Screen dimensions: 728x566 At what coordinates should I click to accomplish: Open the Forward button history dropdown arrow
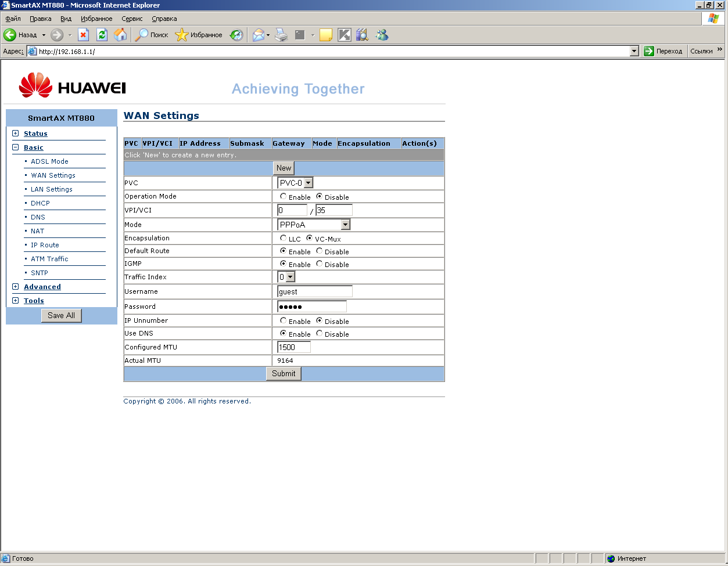coord(70,35)
